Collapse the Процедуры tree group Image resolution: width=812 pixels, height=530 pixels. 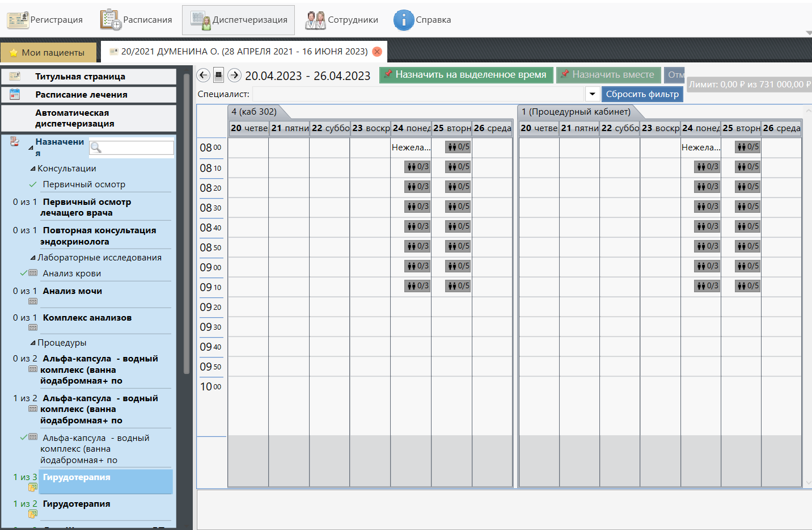pyautogui.click(x=33, y=343)
